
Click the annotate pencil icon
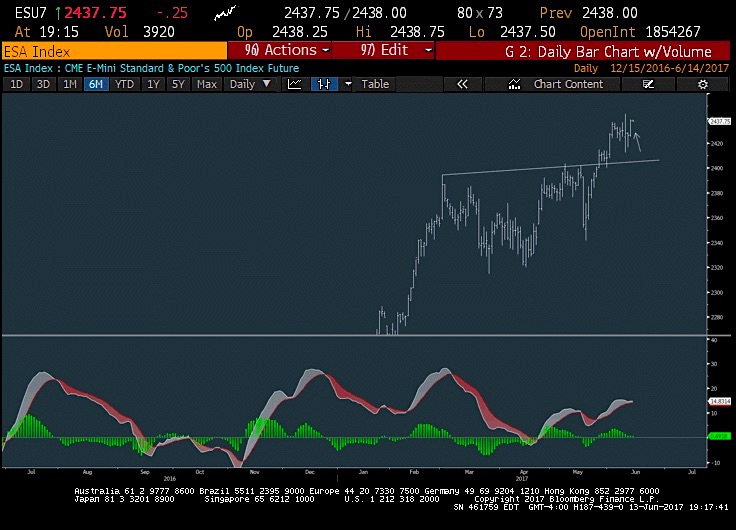(648, 84)
